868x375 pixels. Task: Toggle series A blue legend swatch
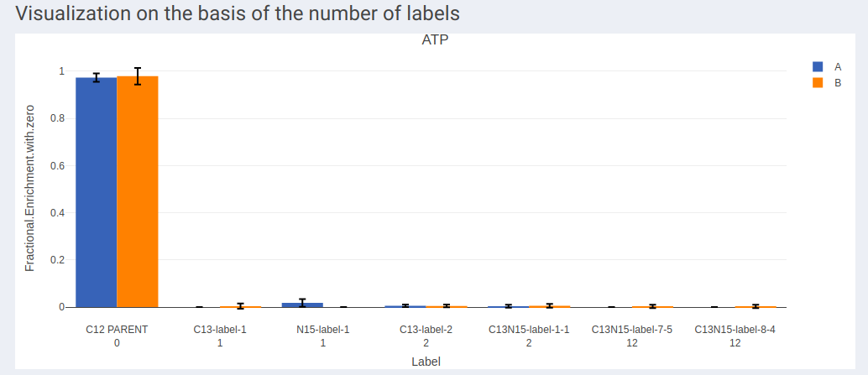click(818, 67)
